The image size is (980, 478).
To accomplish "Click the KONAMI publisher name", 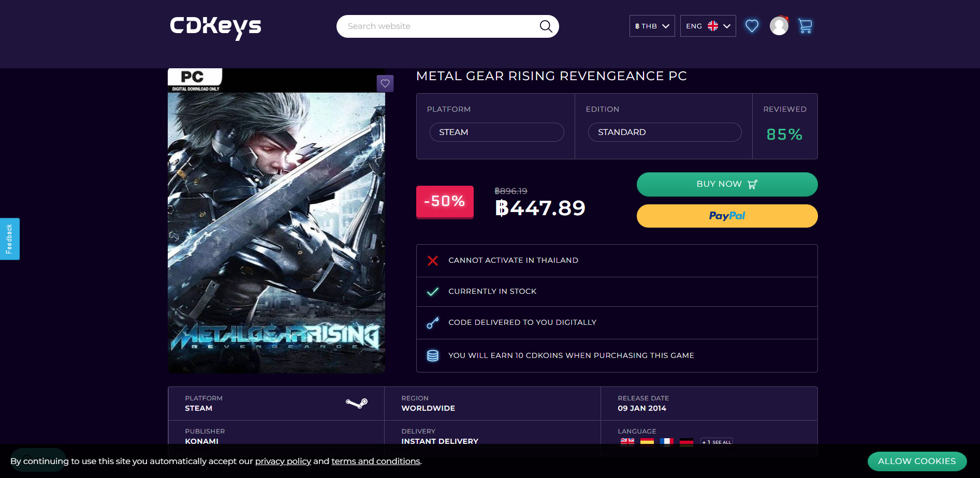I will 201,441.
